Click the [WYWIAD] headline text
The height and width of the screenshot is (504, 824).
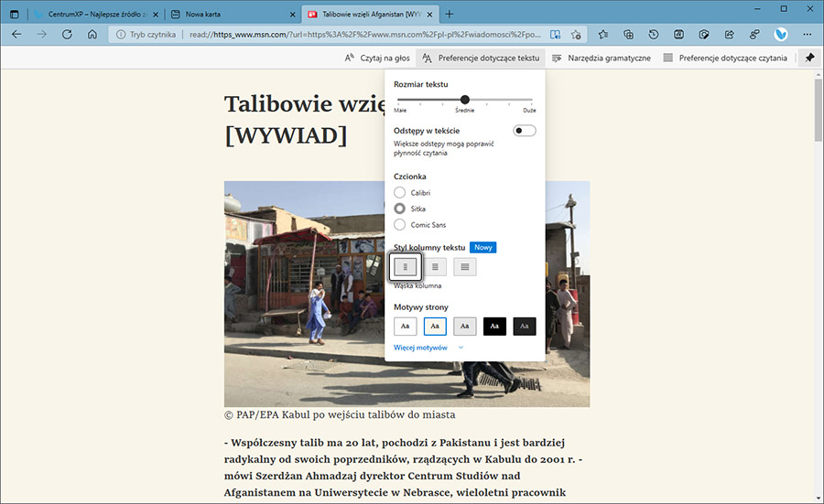(286, 135)
